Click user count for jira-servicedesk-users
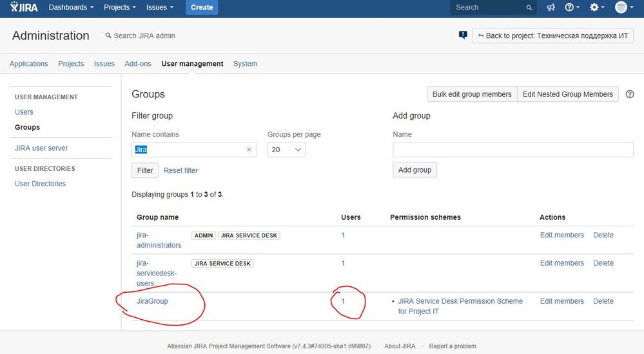Image resolution: width=644 pixels, height=354 pixels. click(x=343, y=263)
